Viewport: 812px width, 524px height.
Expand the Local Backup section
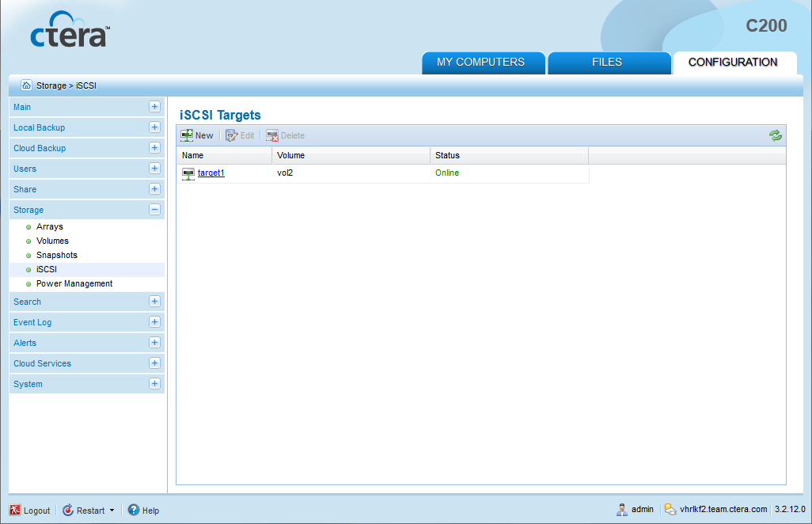pyautogui.click(x=154, y=127)
